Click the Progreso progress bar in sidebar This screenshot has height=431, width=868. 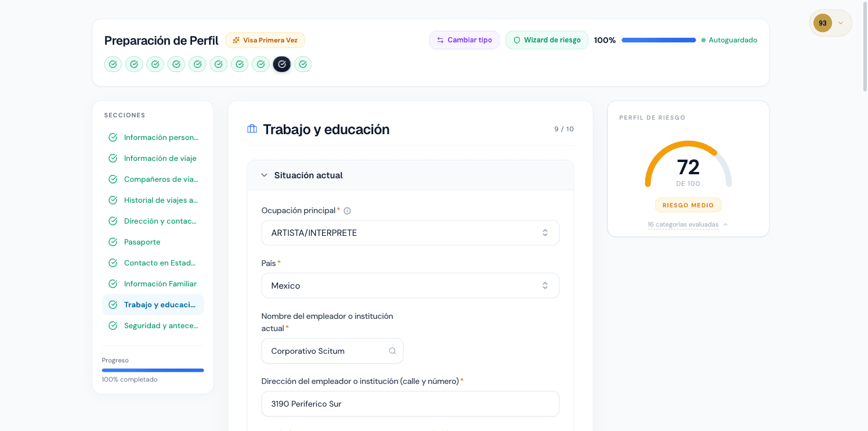(153, 370)
